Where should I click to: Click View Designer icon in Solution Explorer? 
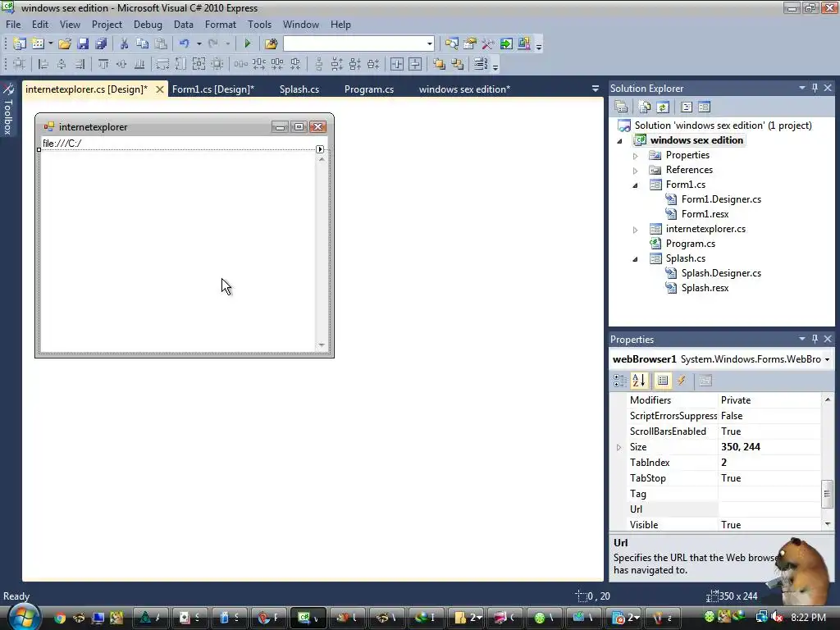[705, 107]
